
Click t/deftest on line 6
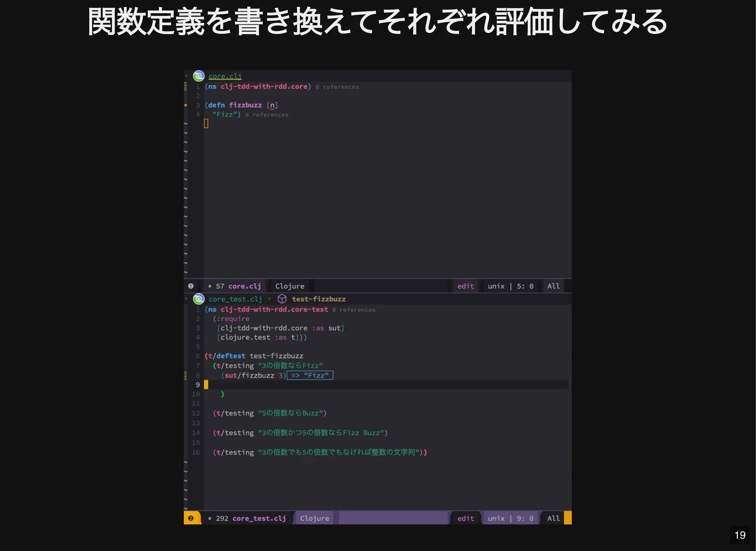[227, 356]
